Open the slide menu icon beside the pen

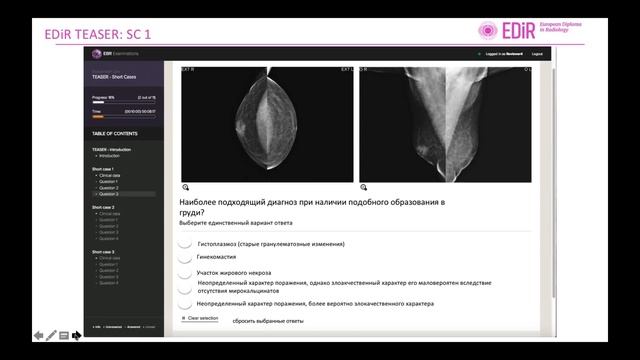click(64, 336)
